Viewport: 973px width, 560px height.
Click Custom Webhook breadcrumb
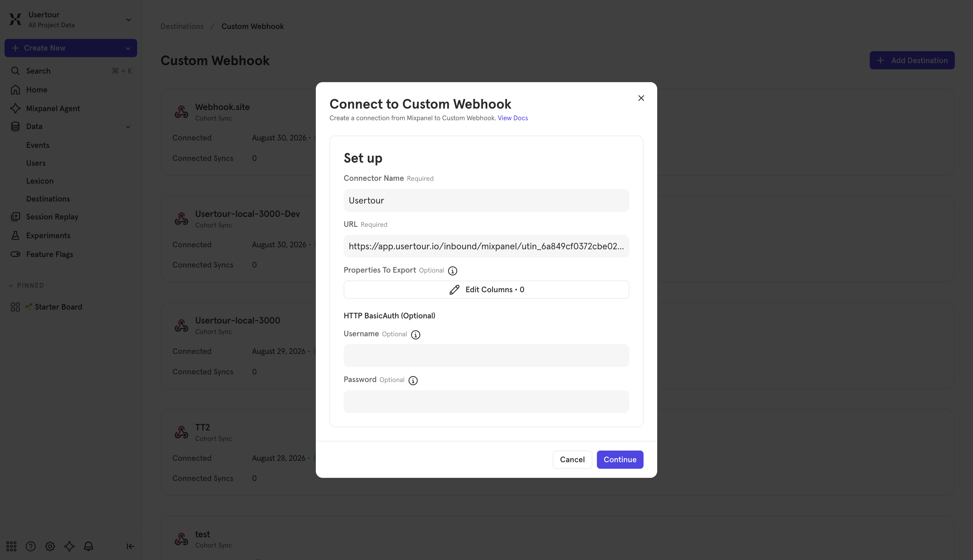(x=252, y=26)
